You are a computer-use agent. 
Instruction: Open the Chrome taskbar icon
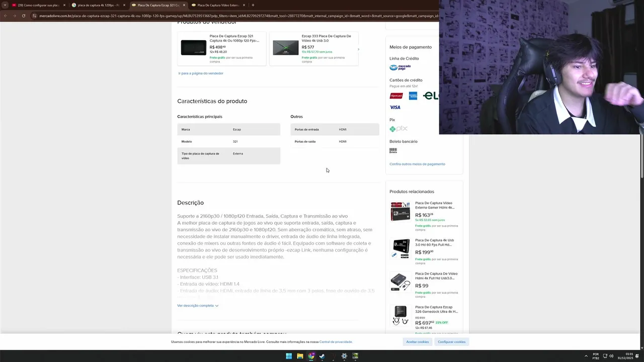[311, 356]
